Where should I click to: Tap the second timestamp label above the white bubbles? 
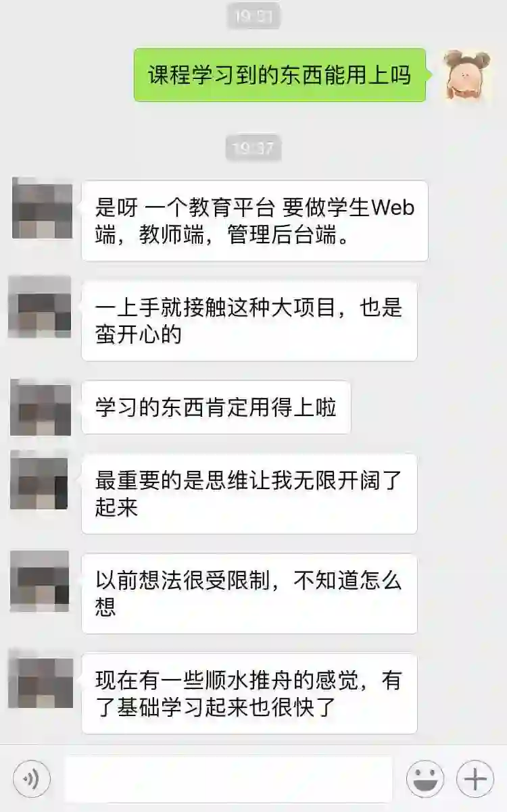click(253, 147)
